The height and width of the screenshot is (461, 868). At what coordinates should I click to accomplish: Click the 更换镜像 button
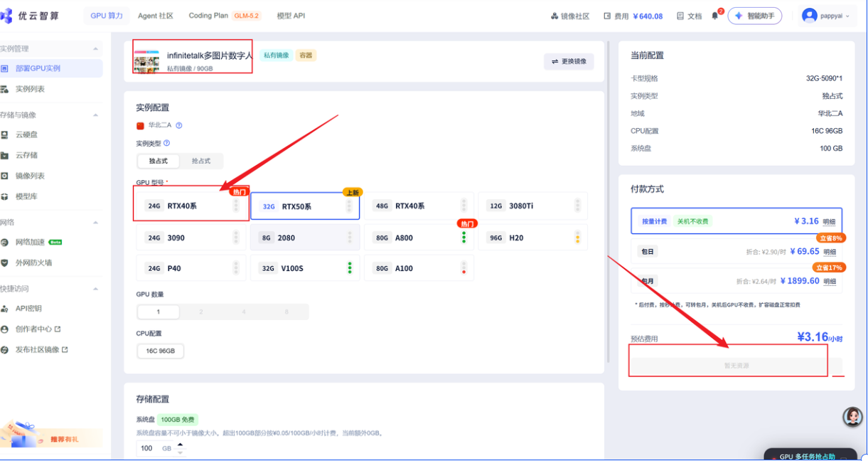tap(569, 61)
